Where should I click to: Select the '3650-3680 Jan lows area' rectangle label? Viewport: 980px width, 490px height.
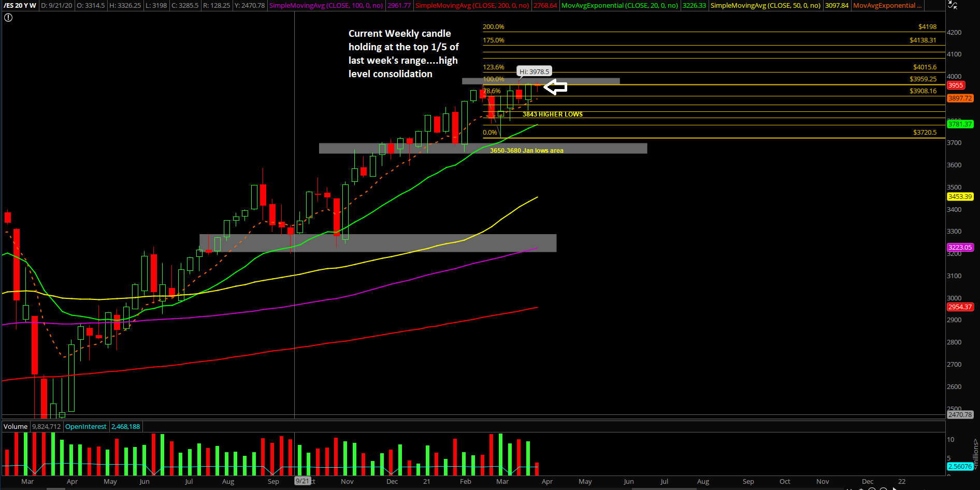(x=526, y=150)
